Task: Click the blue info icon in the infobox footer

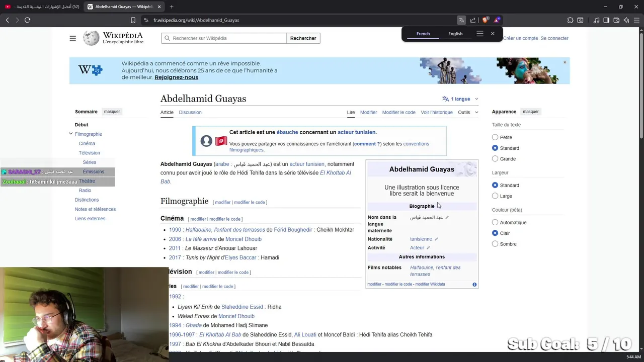Action: point(474,285)
